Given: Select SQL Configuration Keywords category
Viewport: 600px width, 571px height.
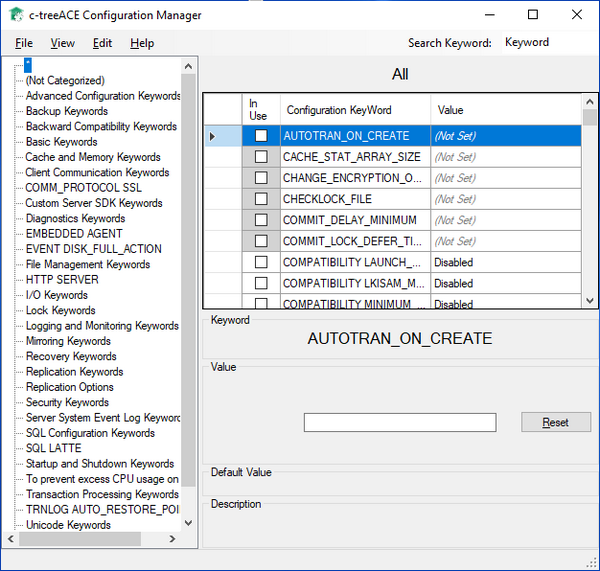Looking at the screenshot, I should [x=90, y=432].
